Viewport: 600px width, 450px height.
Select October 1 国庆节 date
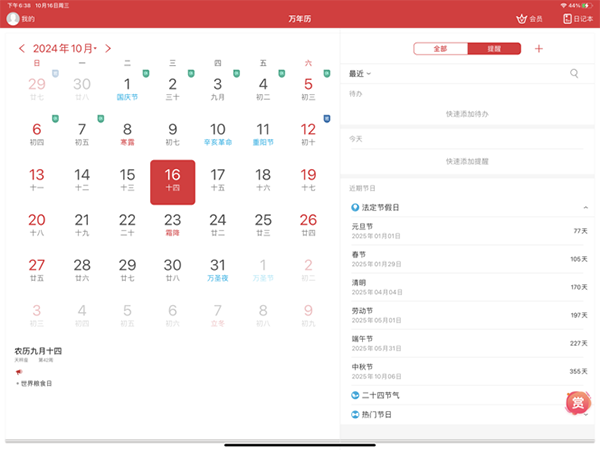(x=127, y=89)
